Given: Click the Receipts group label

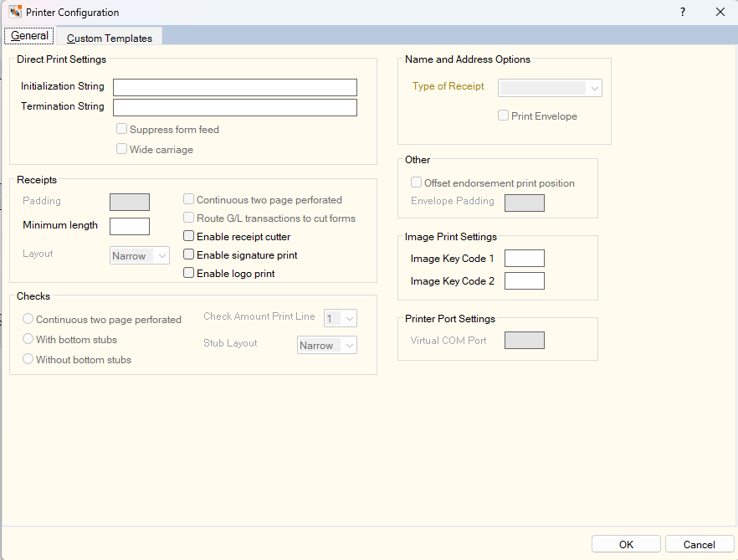Looking at the screenshot, I should pyautogui.click(x=37, y=180).
